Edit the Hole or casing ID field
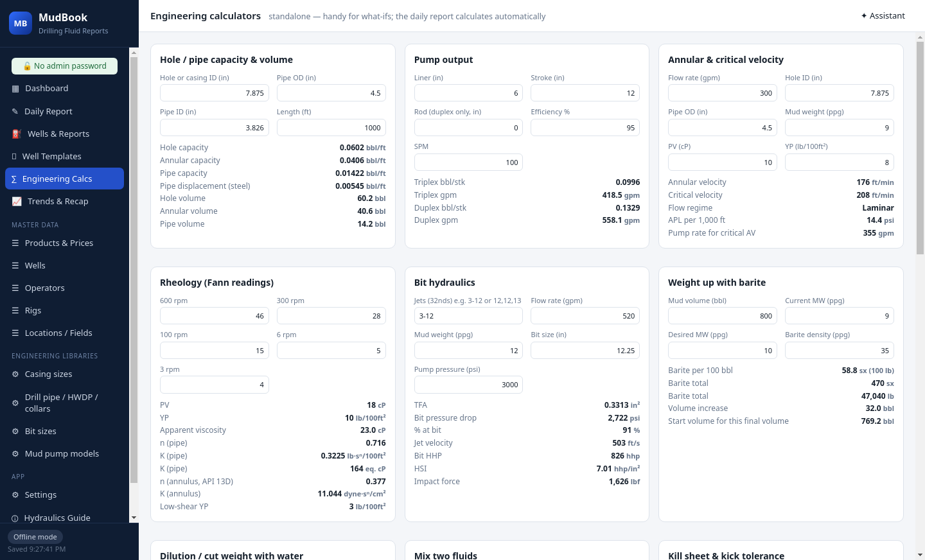 click(x=215, y=93)
